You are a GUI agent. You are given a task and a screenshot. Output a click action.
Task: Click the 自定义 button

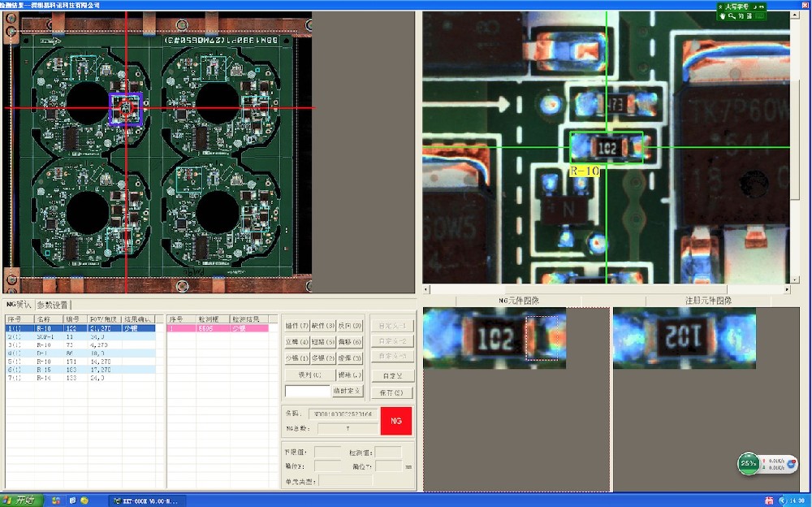pos(392,376)
